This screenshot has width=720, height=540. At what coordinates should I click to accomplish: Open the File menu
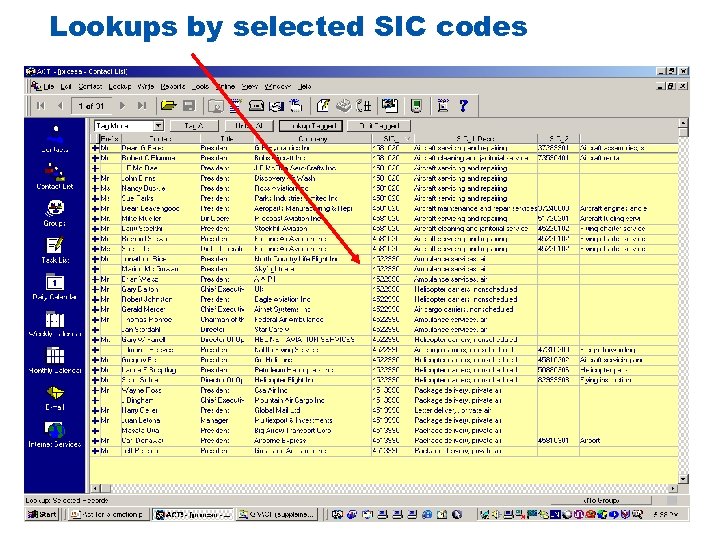coord(49,86)
